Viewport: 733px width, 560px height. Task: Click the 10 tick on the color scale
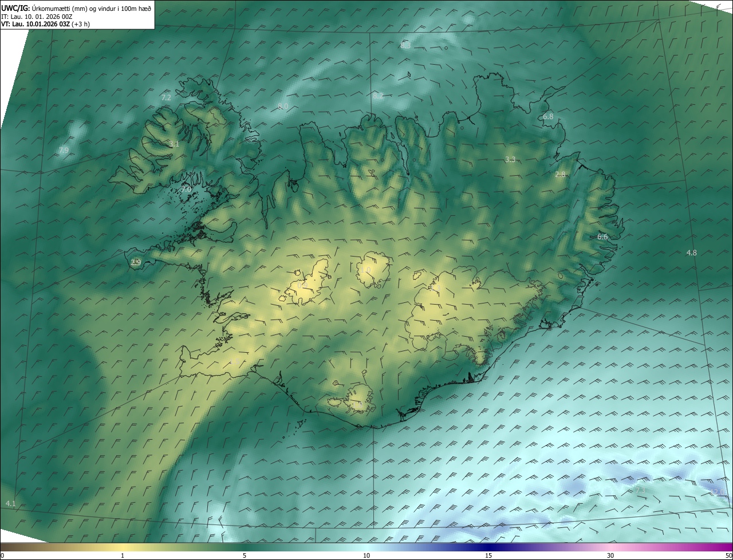coord(366,555)
